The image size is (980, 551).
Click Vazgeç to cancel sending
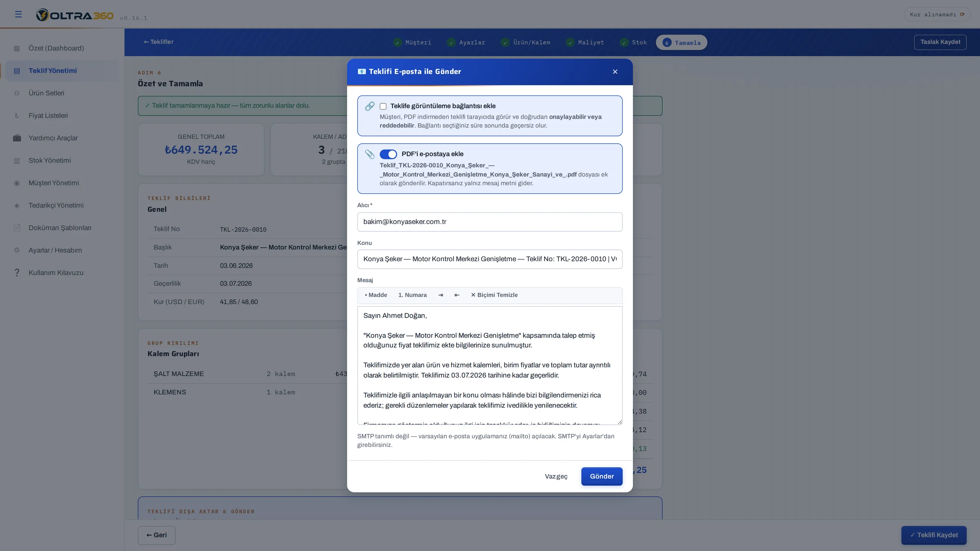(556, 476)
